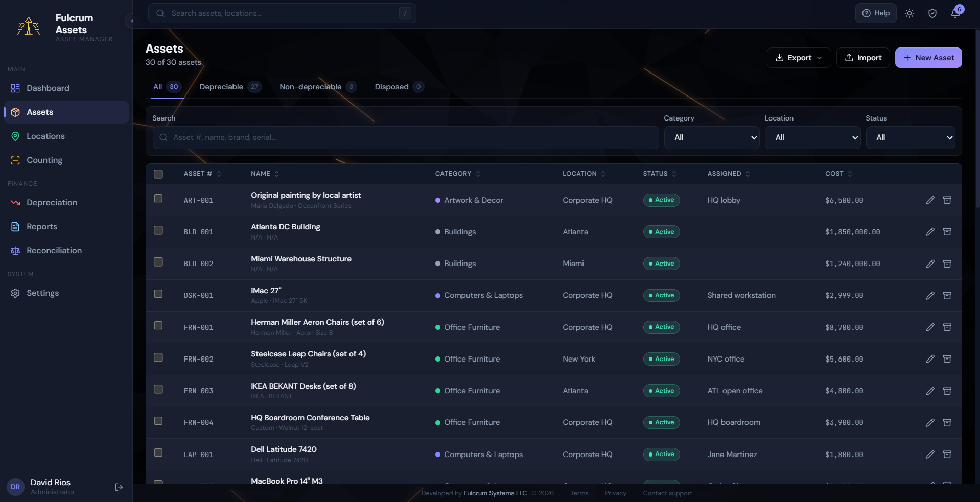The height and width of the screenshot is (502, 980).
Task: Click edit pencil for ART-001 row
Action: point(930,200)
